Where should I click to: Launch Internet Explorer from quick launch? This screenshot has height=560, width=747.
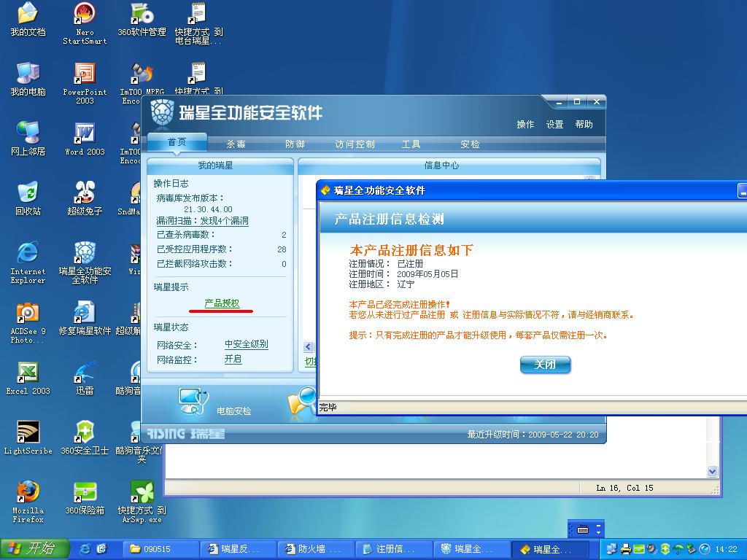click(85, 549)
